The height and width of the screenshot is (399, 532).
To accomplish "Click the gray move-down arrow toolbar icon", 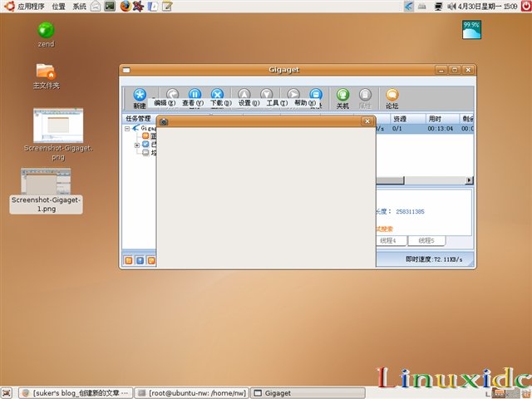I will click(266, 94).
